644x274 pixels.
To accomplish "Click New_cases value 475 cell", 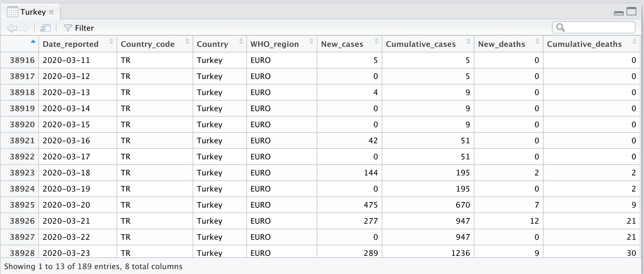I will click(x=370, y=205).
